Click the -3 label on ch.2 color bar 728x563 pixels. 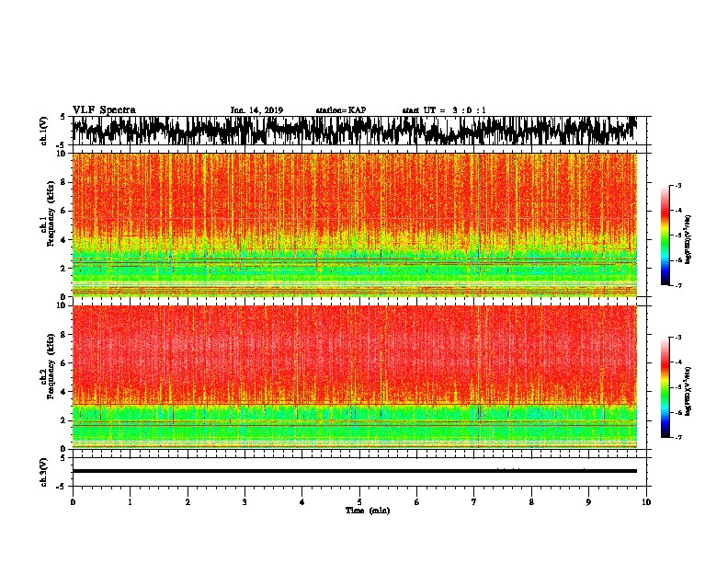(677, 338)
